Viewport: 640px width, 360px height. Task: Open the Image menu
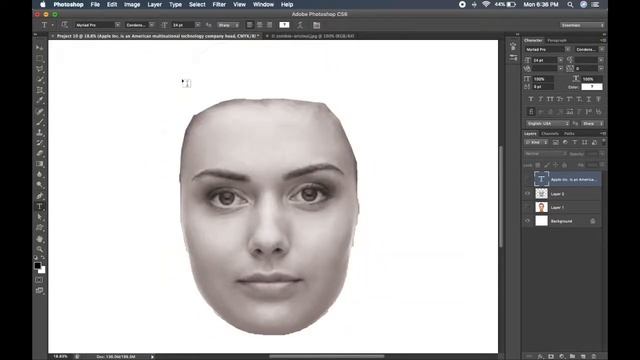click(x=132, y=4)
